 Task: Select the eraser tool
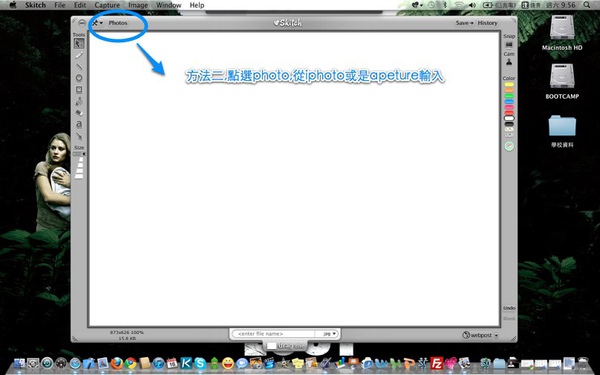click(79, 113)
